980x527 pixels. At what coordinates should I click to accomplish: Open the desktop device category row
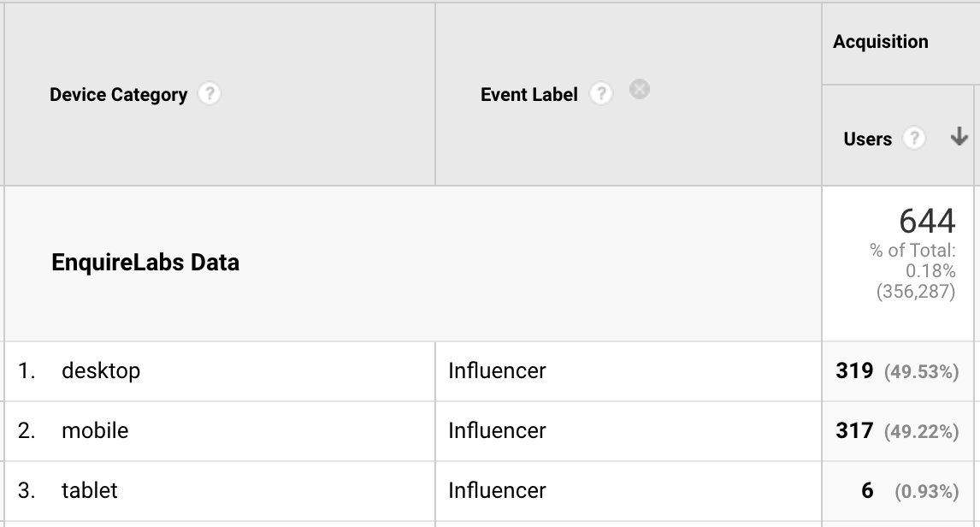[101, 371]
